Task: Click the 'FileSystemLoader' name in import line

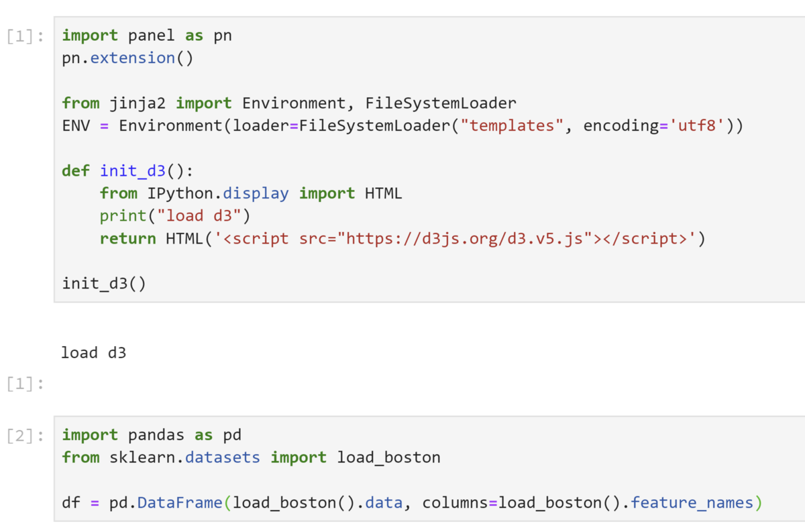Action: 441,103
